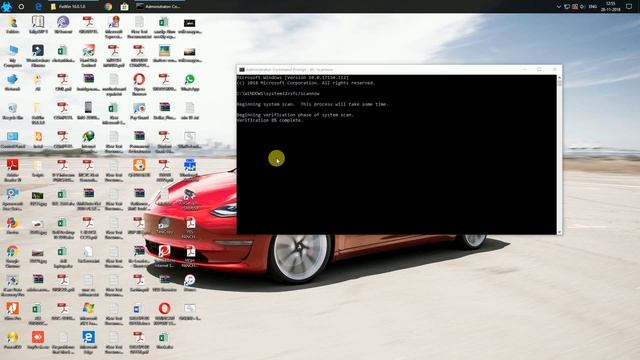Select the My Computer desktop icon
Viewport: 640px width, 360px height.
click(x=13, y=56)
